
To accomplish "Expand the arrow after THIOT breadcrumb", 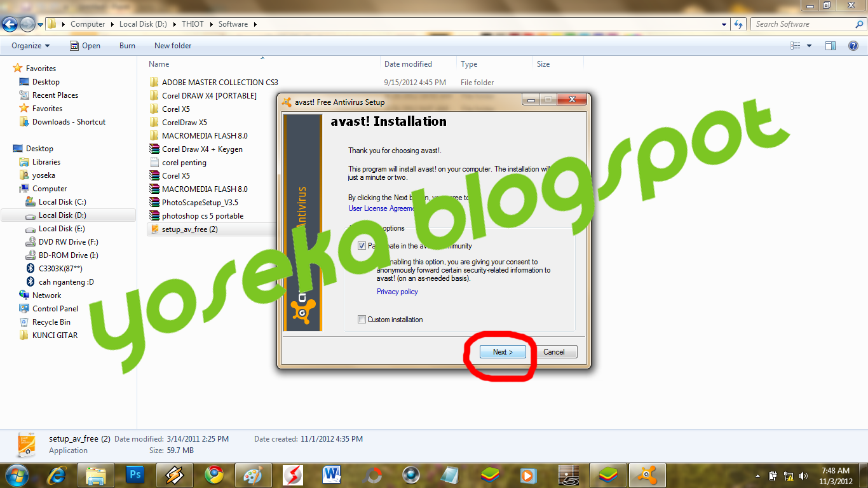I will [x=211, y=24].
